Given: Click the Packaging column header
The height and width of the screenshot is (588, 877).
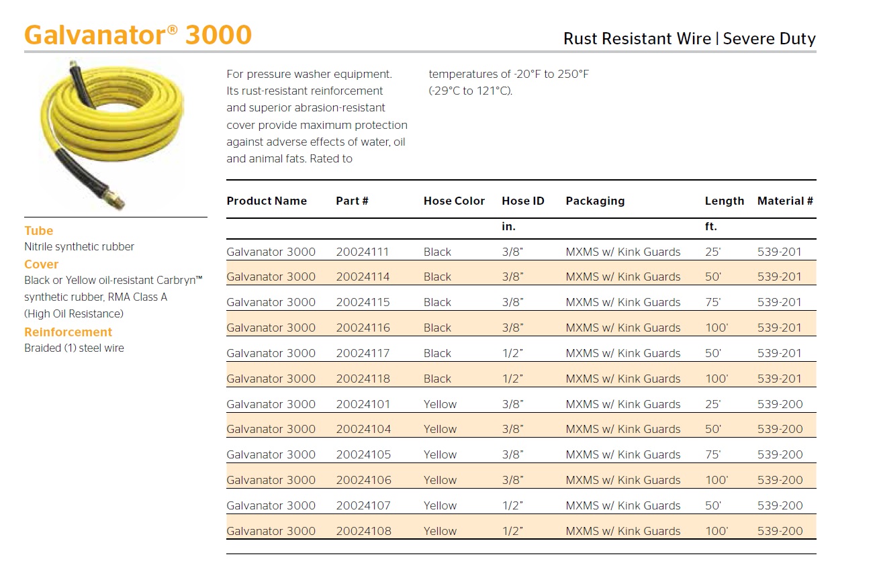Looking at the screenshot, I should (595, 201).
